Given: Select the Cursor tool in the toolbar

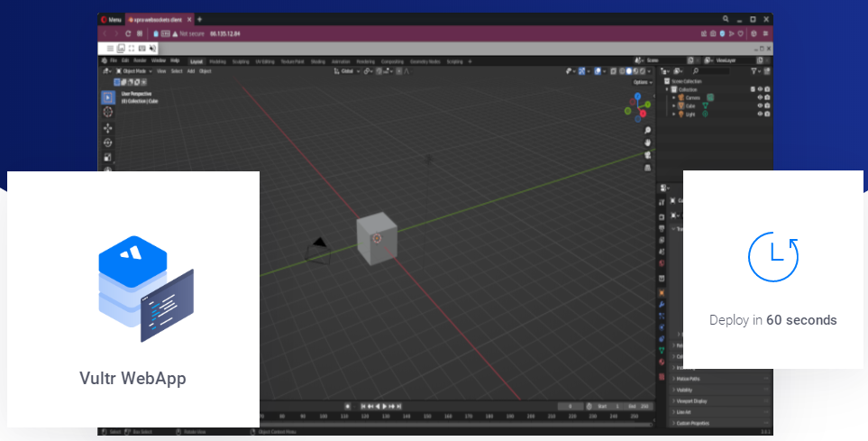Looking at the screenshot, I should [x=108, y=112].
